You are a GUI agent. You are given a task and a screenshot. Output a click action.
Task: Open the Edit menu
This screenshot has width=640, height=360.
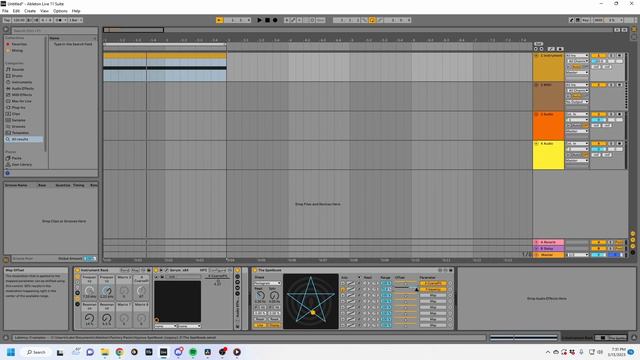[x=16, y=11]
